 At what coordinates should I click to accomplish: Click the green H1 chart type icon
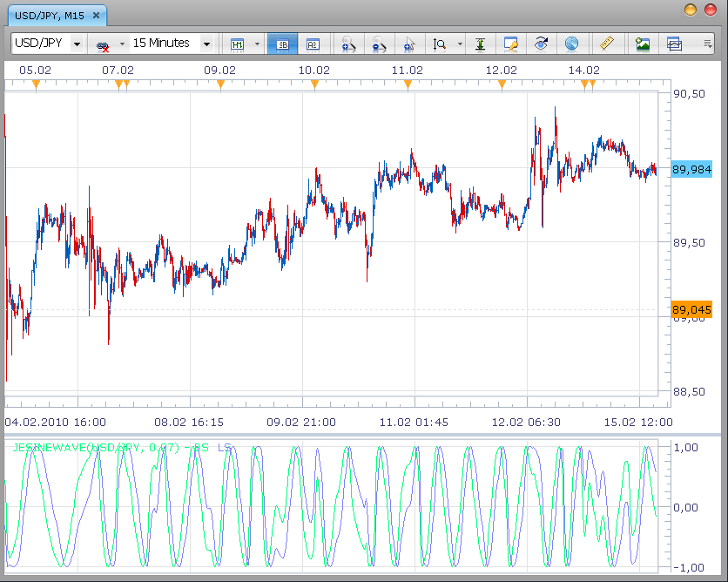237,44
